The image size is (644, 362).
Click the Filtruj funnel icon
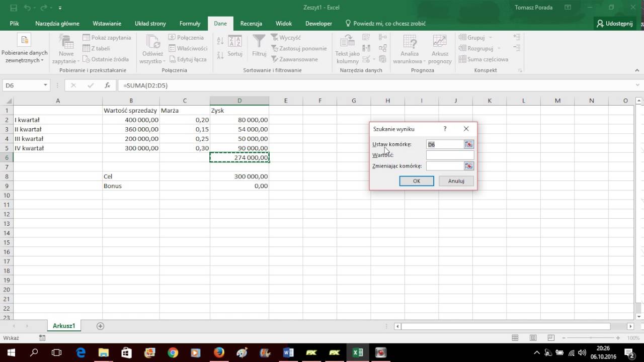click(259, 46)
